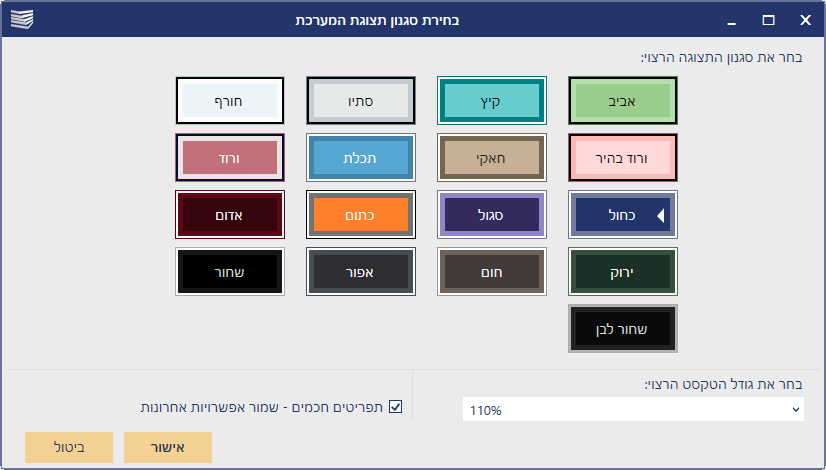Pick the סגול purple theme
826x470 pixels.
click(491, 214)
